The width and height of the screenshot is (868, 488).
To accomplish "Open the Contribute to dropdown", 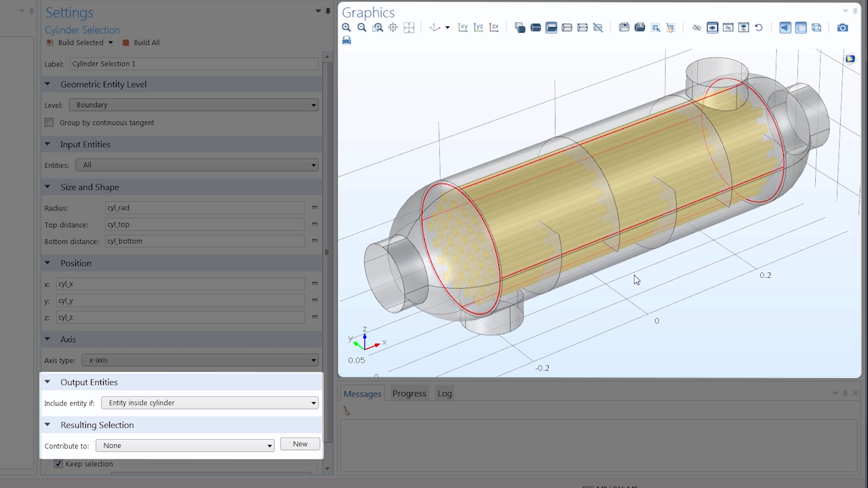I will point(185,446).
